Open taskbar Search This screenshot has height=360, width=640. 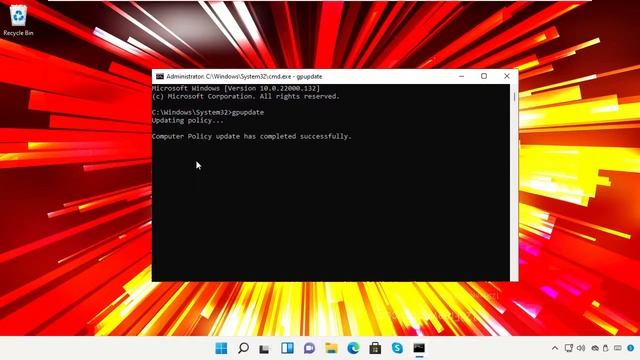pyautogui.click(x=243, y=348)
